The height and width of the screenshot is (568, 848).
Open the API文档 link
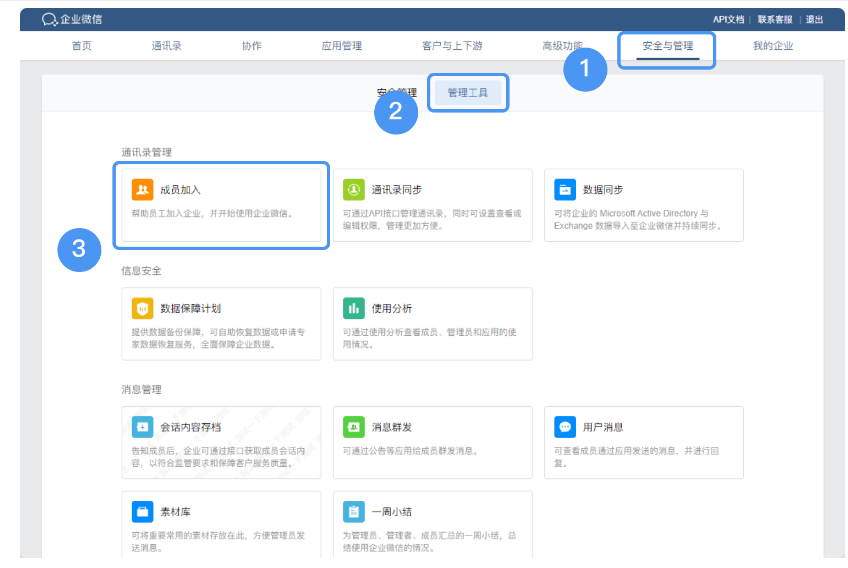click(x=728, y=19)
